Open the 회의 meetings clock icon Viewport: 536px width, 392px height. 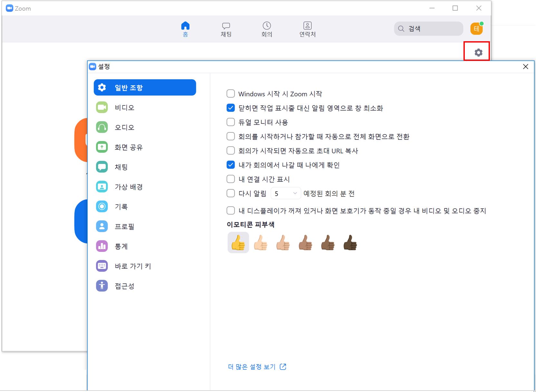point(267,25)
